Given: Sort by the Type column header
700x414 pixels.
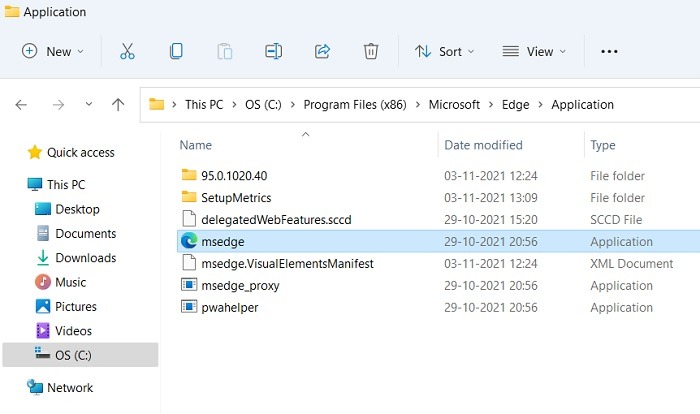Looking at the screenshot, I should click(603, 146).
